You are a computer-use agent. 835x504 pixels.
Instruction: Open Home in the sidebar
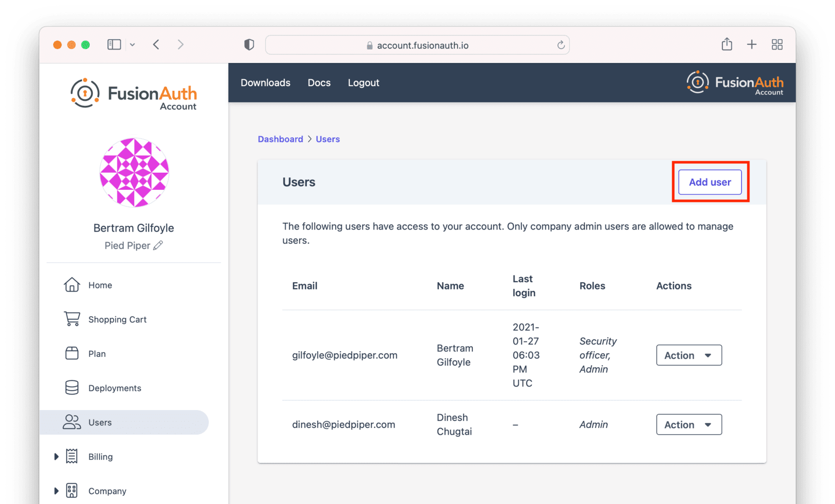click(100, 285)
